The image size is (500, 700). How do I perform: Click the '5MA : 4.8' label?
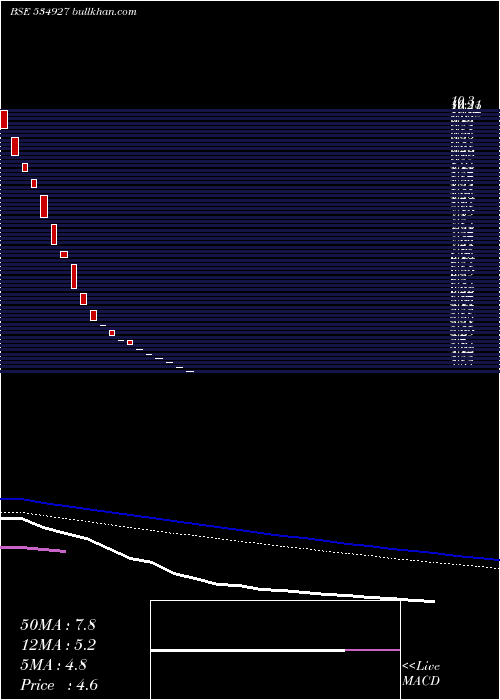click(x=54, y=665)
